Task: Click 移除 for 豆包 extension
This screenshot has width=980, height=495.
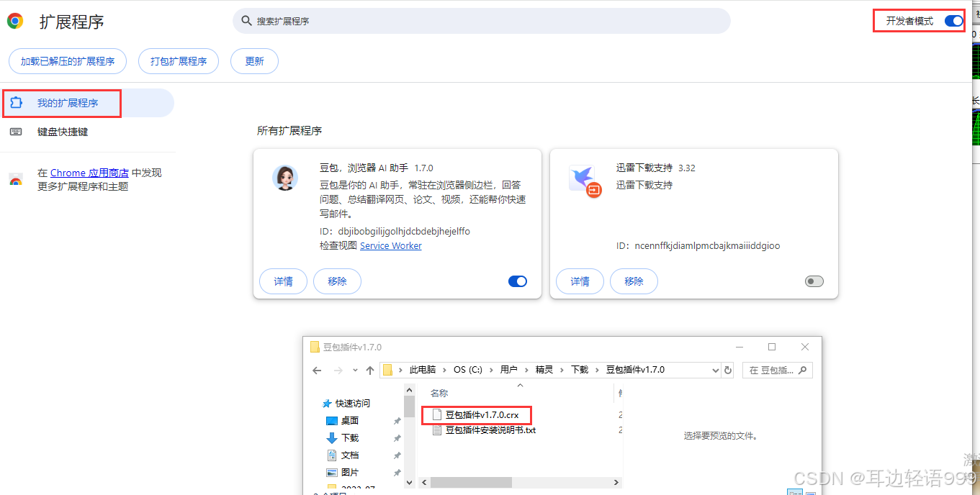Action: (x=337, y=281)
